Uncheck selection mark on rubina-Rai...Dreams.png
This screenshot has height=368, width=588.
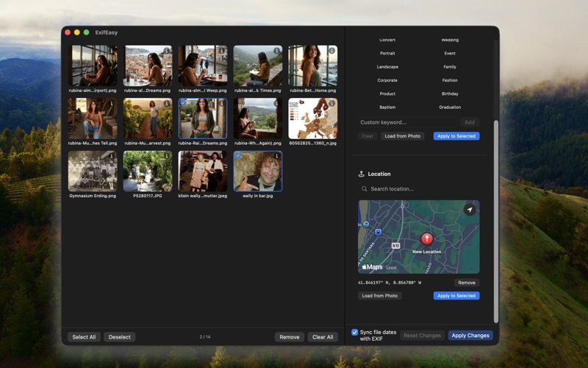[x=183, y=102]
